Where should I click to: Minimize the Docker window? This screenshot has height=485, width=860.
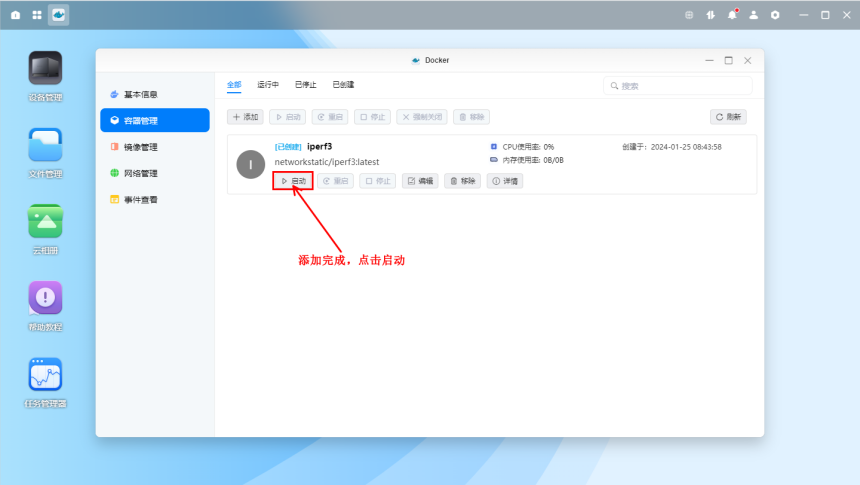709,60
